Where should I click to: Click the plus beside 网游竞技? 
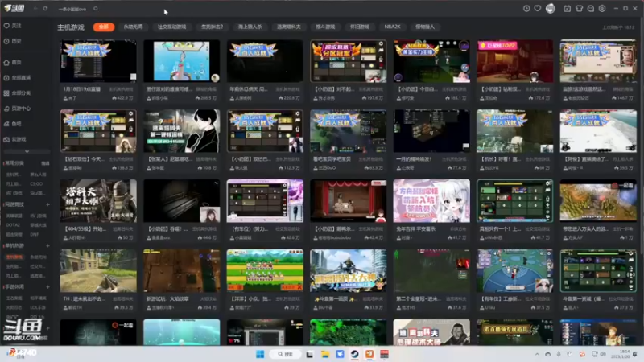(x=47, y=204)
